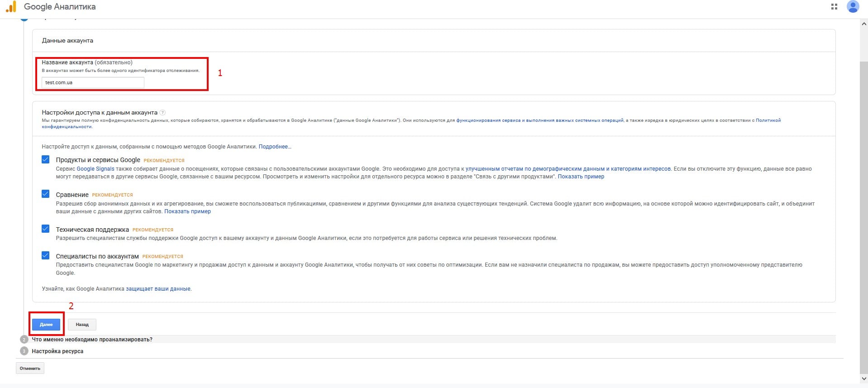This screenshot has width=868, height=388.
Task: Uncheck Продукты и сервисы Google checkbox
Action: (x=46, y=159)
